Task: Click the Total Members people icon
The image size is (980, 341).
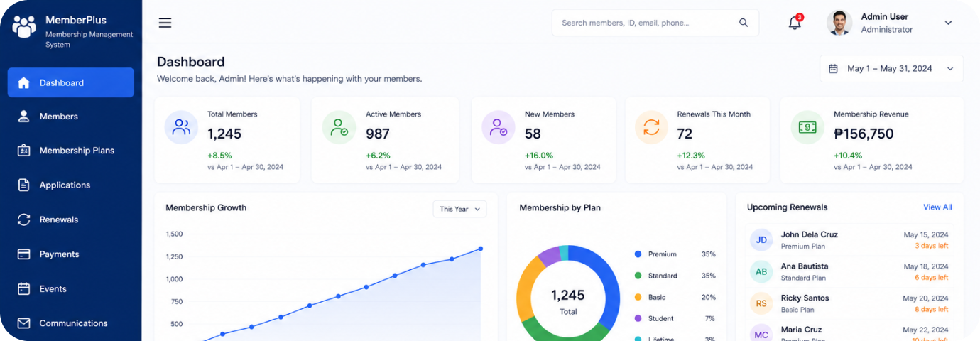Action: (x=181, y=127)
